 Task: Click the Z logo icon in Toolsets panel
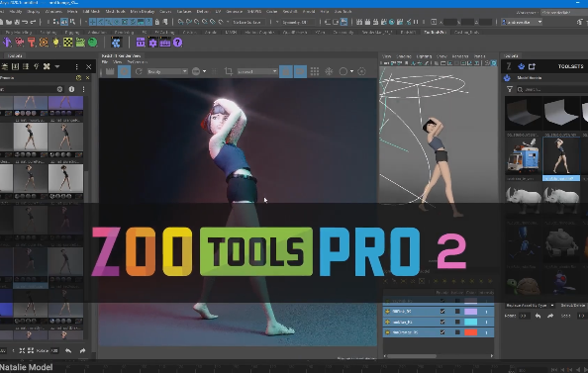509,66
